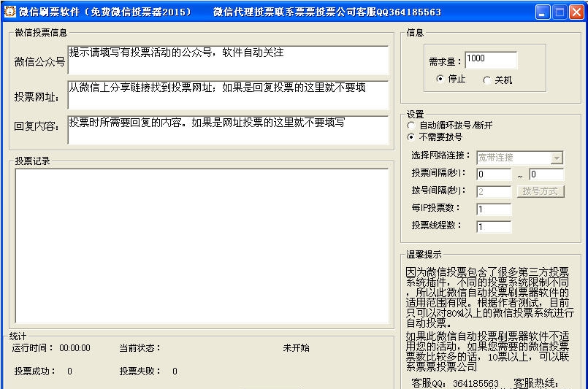Click the 投票间隔 maximum value field
This screenshot has height=389, width=588.
pos(546,174)
